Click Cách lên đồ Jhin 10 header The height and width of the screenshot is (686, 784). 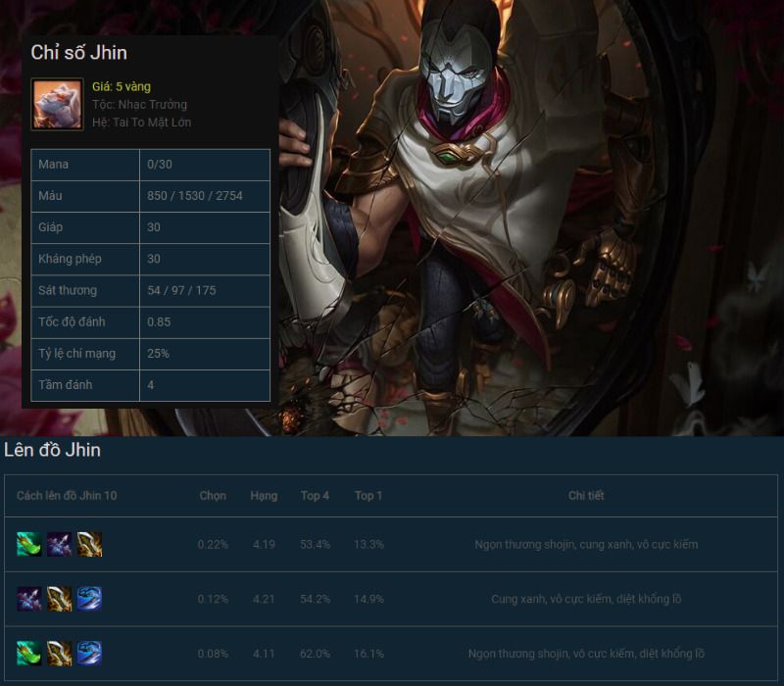[x=67, y=496]
